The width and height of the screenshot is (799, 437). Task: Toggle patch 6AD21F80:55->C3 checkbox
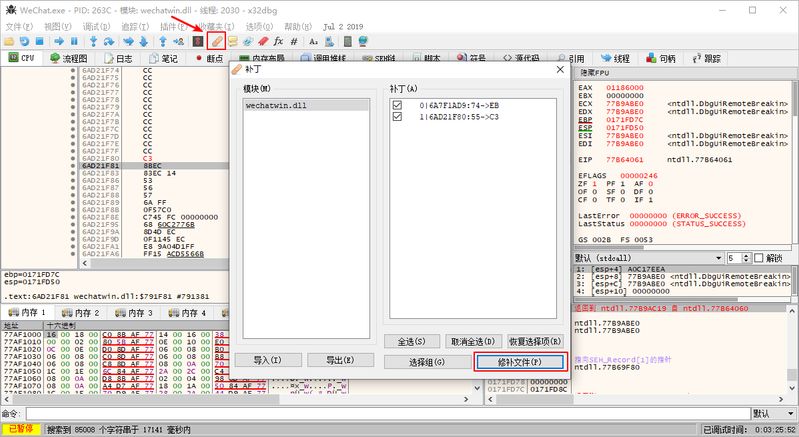pos(397,117)
